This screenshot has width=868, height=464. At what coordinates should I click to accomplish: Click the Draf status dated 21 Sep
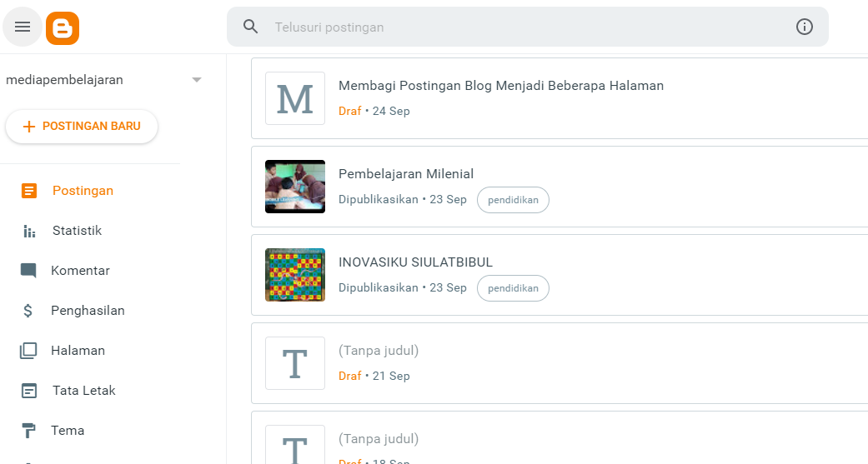click(x=350, y=376)
